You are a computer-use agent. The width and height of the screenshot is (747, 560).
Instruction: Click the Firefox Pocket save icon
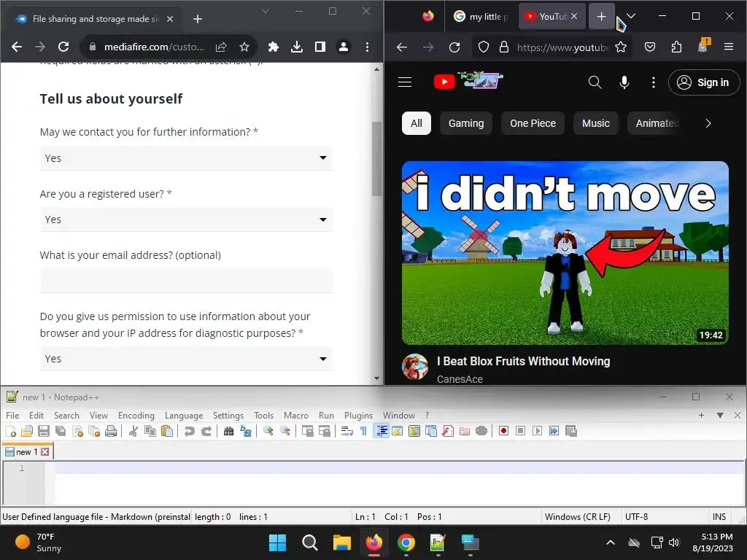650,47
